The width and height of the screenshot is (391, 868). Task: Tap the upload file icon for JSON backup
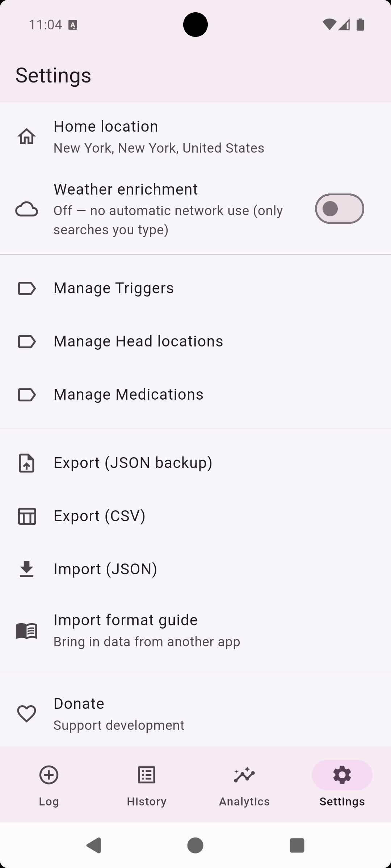[27, 463]
